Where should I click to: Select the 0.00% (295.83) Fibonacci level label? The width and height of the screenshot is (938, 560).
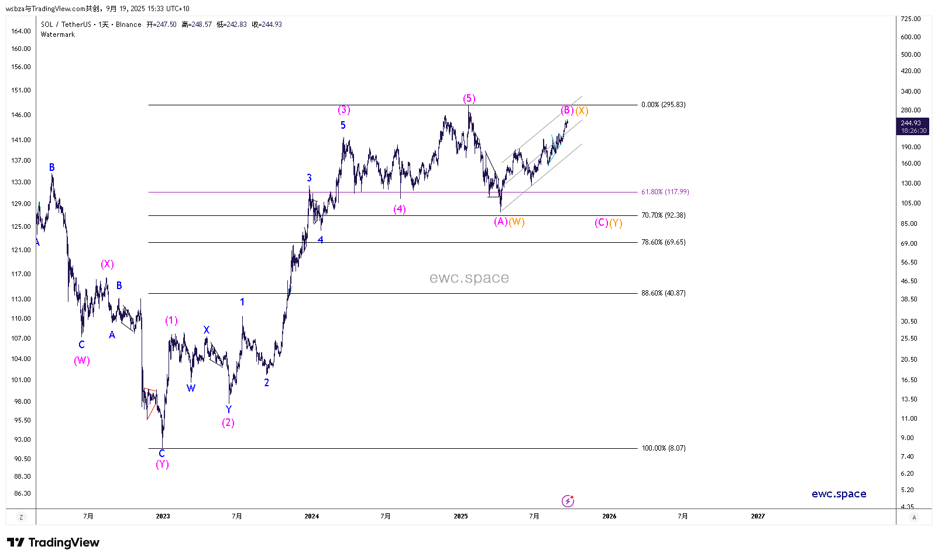pos(663,105)
